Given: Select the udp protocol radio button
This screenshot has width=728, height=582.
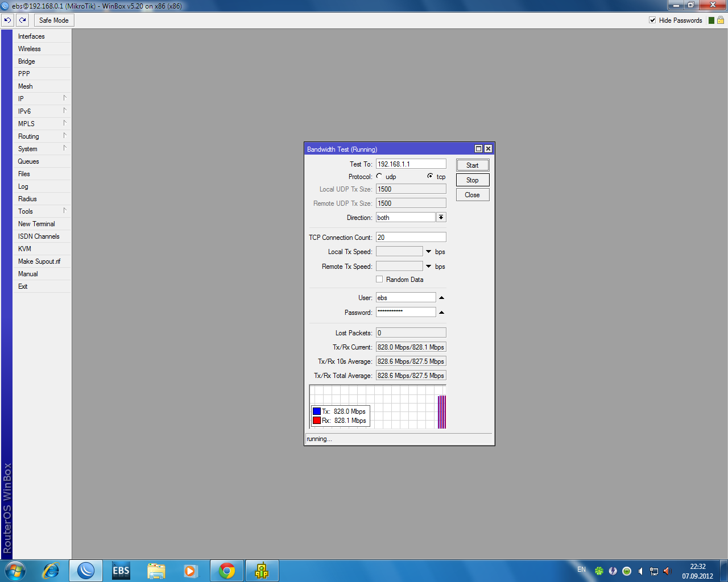Looking at the screenshot, I should (x=379, y=176).
